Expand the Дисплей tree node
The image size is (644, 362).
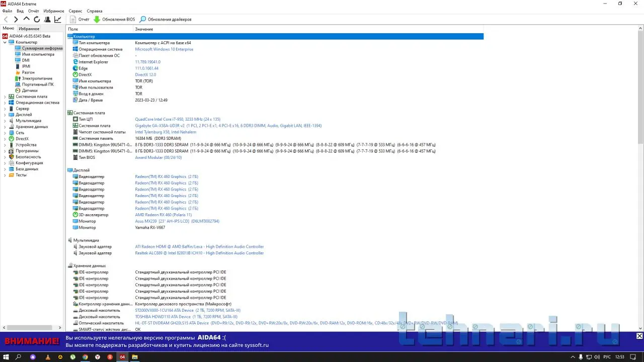click(x=5, y=115)
